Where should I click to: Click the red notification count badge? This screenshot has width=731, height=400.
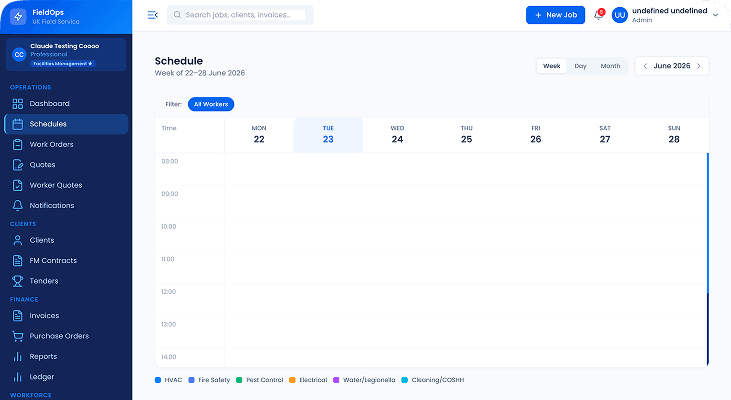point(601,12)
